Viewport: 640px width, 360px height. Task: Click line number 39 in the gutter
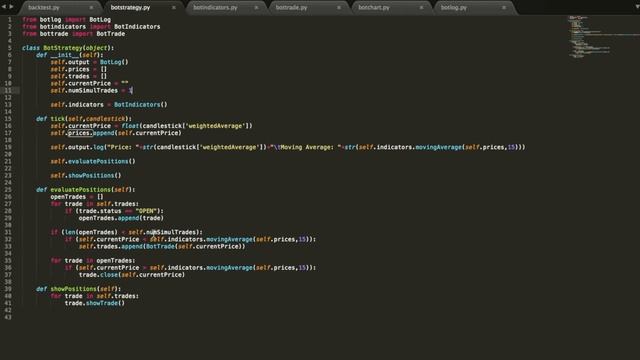tap(8, 289)
